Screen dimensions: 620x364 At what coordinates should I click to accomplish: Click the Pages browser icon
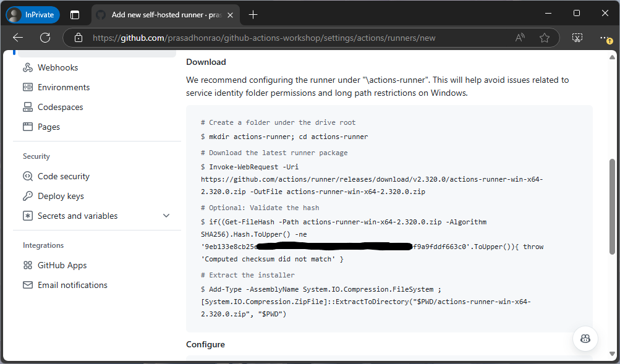click(28, 127)
